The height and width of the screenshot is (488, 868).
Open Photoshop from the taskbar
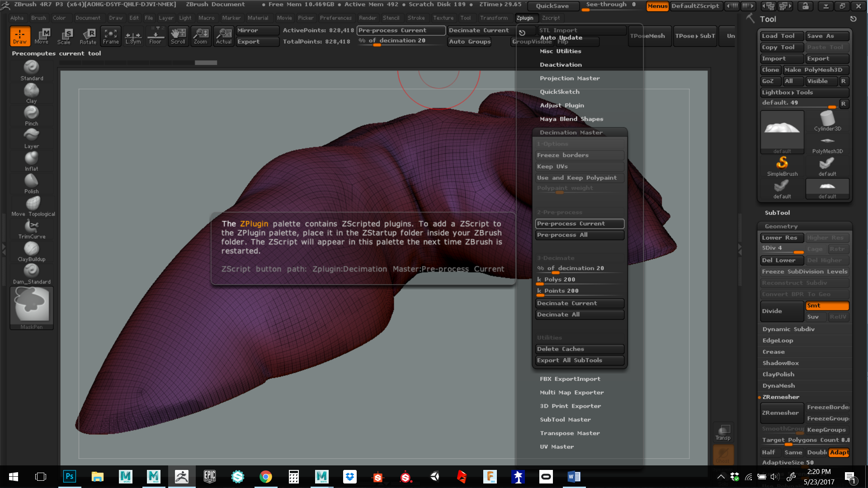(70, 477)
